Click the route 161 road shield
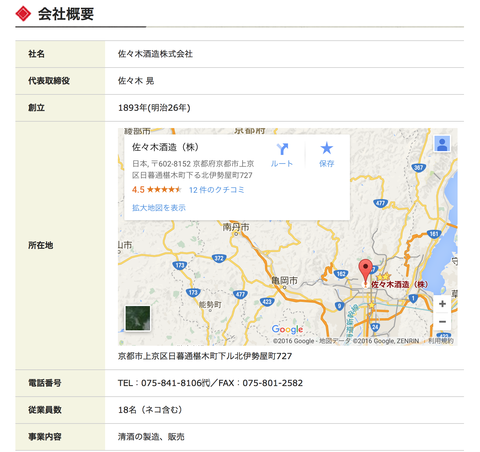Image resolution: width=480 pixels, height=452 pixels. (x=434, y=234)
